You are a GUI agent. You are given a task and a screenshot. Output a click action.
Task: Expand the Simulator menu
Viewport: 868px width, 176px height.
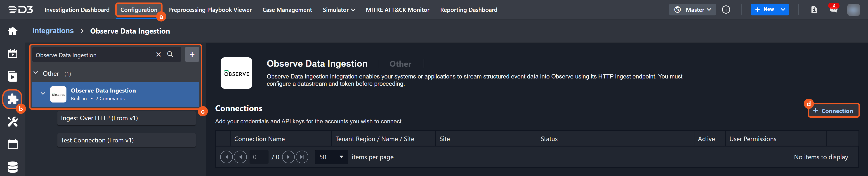tap(339, 10)
